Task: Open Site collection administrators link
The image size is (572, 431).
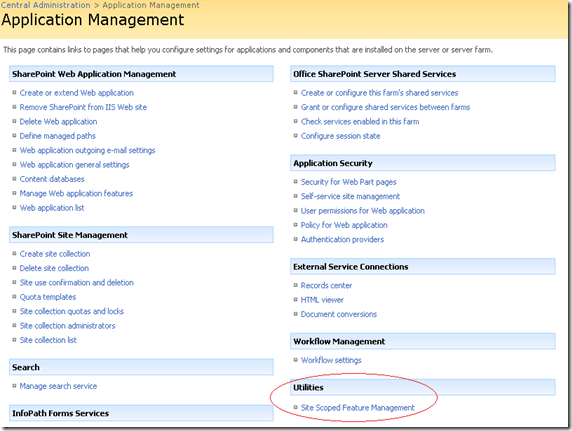Action: coord(67,326)
